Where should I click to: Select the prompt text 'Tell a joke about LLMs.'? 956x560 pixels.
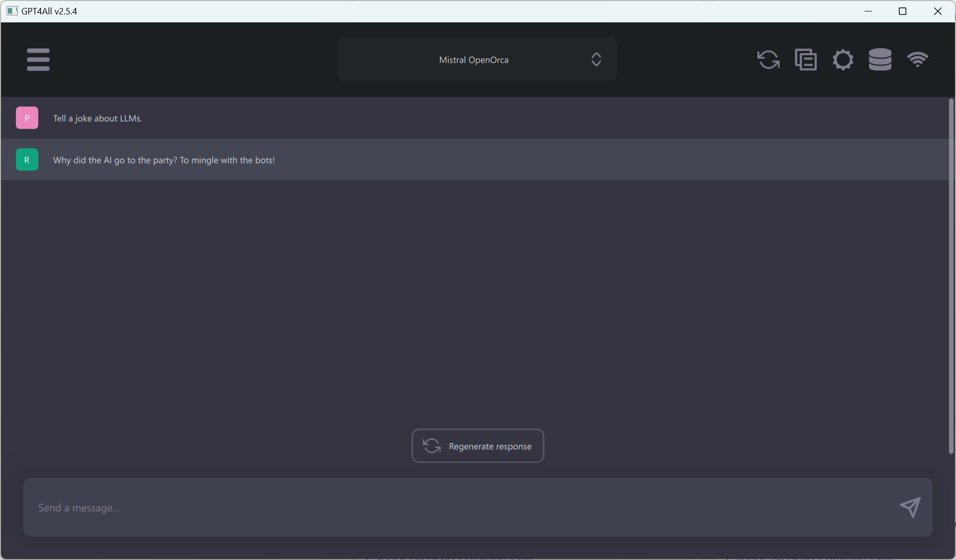pos(97,118)
